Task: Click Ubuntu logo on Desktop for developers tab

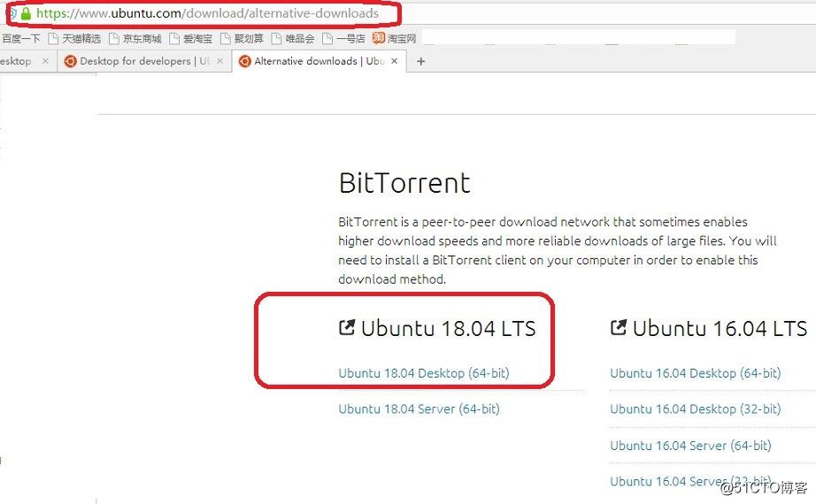Action: (x=70, y=61)
